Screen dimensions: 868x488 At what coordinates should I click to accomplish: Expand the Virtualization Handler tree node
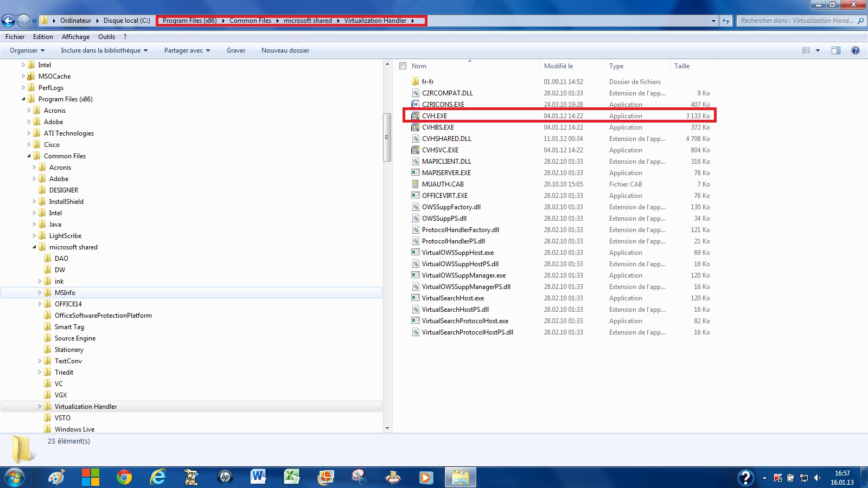tap(40, 407)
